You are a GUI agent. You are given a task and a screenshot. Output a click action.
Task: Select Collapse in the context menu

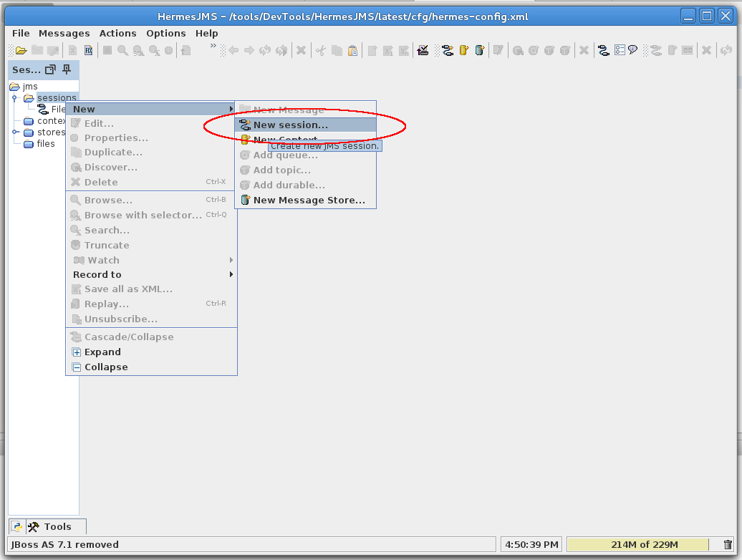(x=151, y=367)
